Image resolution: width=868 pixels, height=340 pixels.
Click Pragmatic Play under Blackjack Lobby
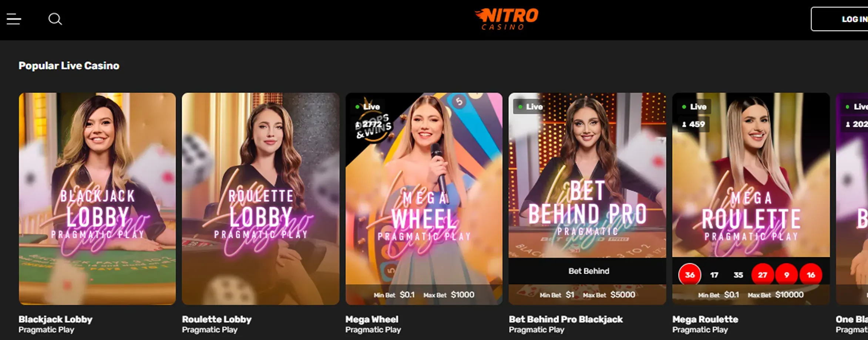[x=46, y=330]
